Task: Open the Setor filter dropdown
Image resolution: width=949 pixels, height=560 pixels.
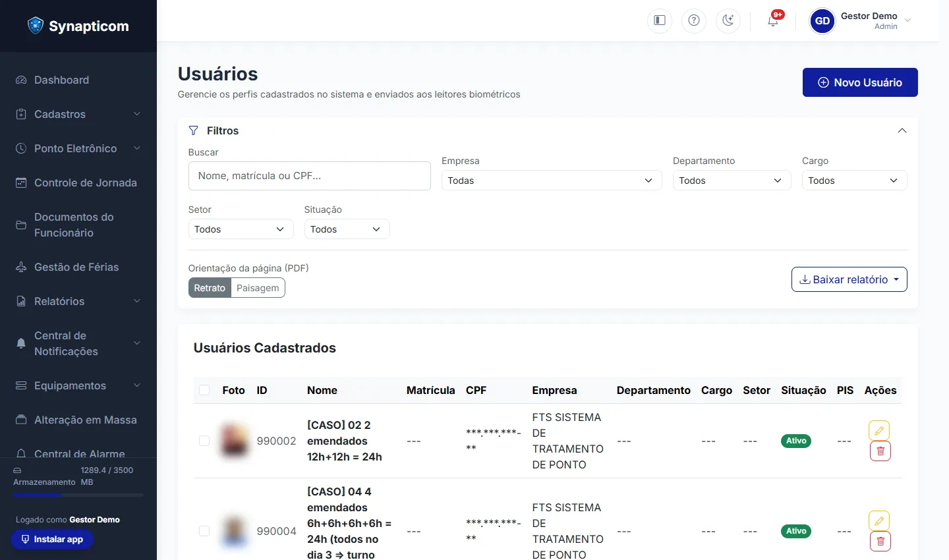Action: point(241,229)
